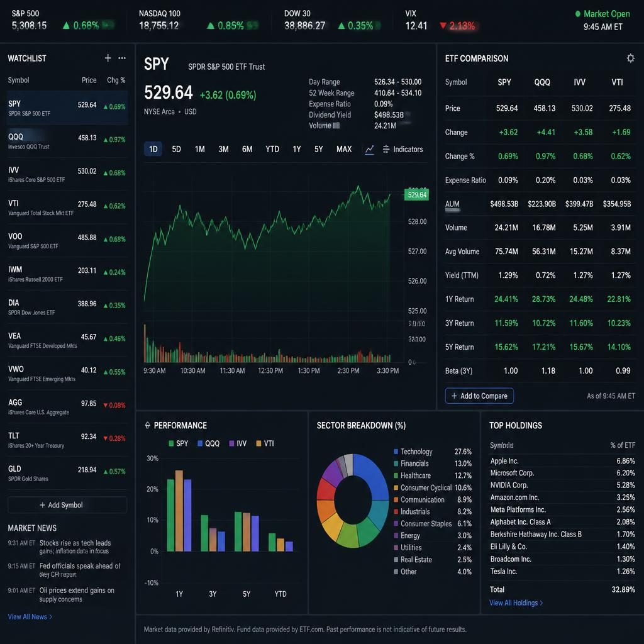
Task: Open news about oil prices extending gains
Action: click(x=77, y=595)
